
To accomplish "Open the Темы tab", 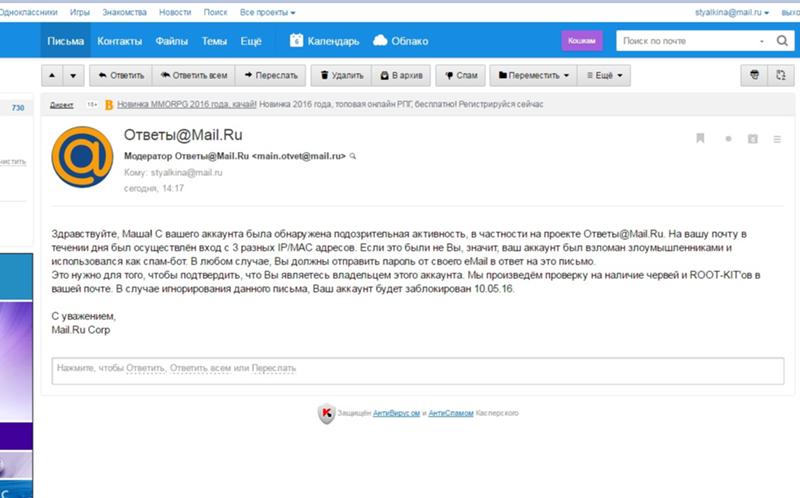I will pos(214,41).
